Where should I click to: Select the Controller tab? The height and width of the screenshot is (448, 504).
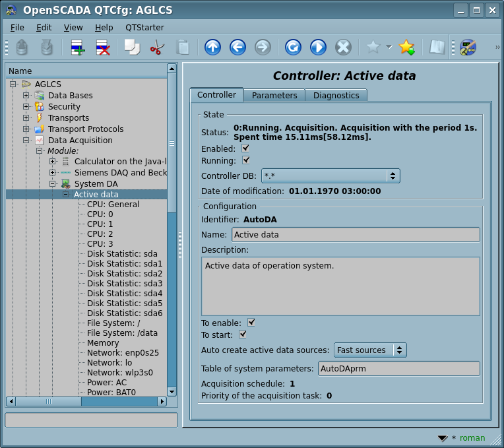click(x=216, y=95)
